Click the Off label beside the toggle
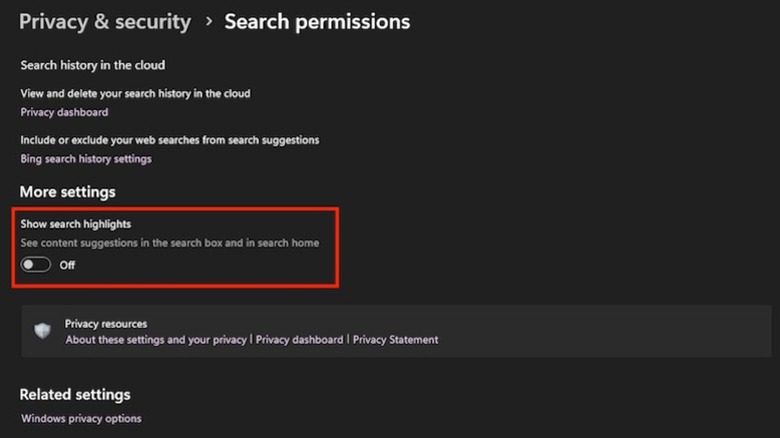The image size is (780, 438). pyautogui.click(x=67, y=265)
